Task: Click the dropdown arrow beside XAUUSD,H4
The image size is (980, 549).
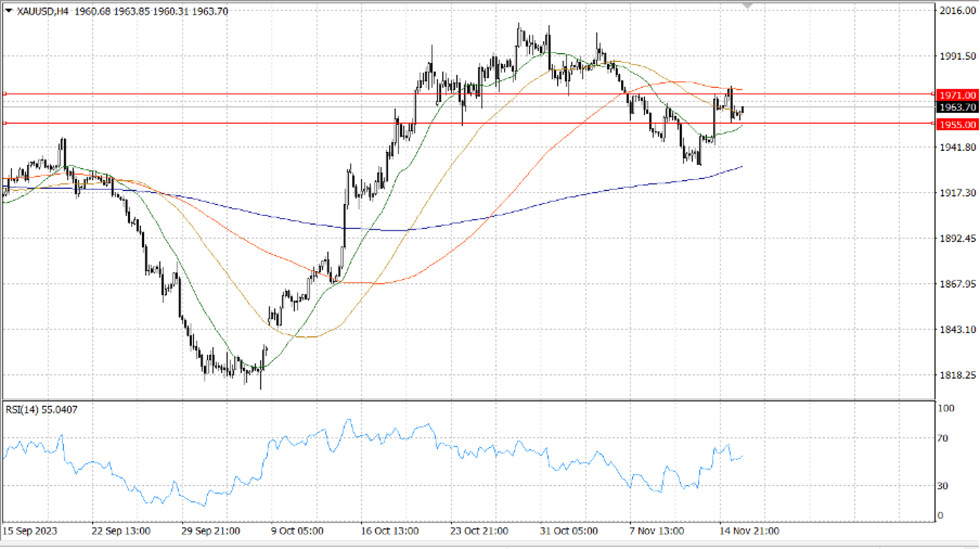Action: tap(9, 11)
